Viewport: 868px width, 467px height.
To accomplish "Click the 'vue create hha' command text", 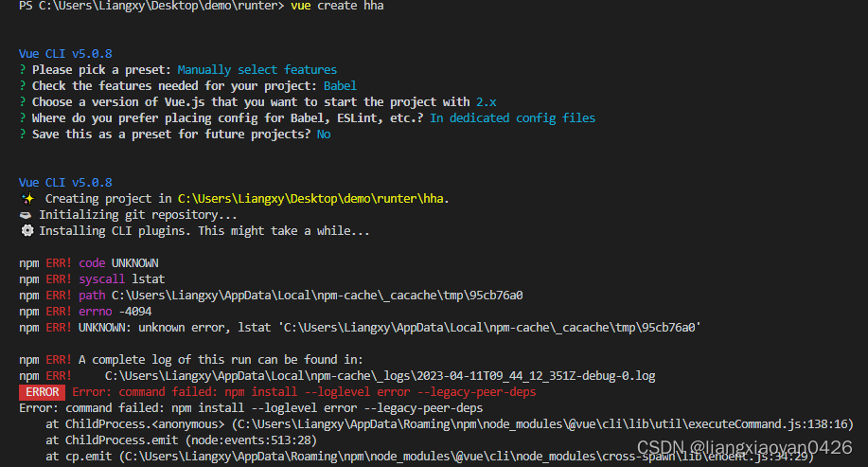I will (x=337, y=6).
